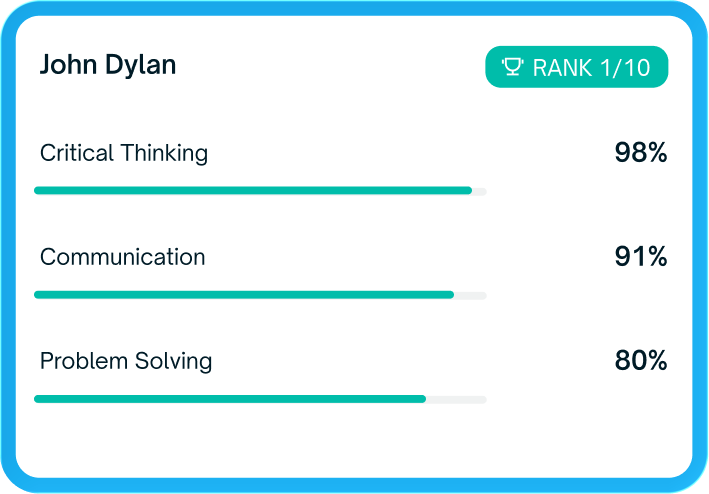Screen dimensions: 709x494
Task: Click empty space below Problem Solving bar
Action: click(300, 440)
